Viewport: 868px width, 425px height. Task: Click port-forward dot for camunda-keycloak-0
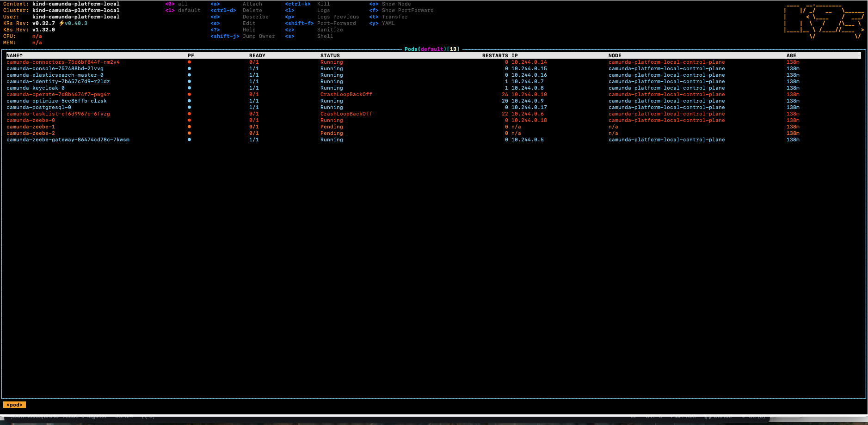189,88
